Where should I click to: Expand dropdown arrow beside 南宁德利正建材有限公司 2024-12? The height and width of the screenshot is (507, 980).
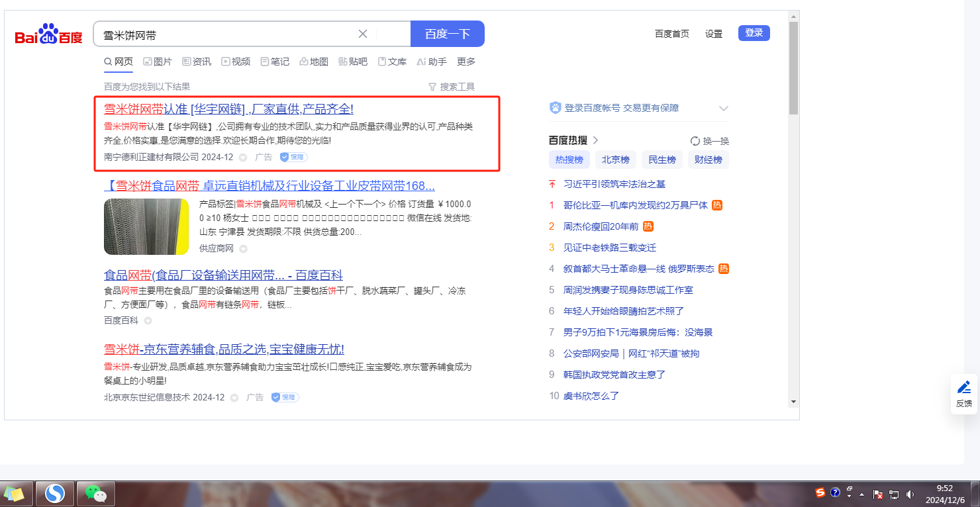243,158
